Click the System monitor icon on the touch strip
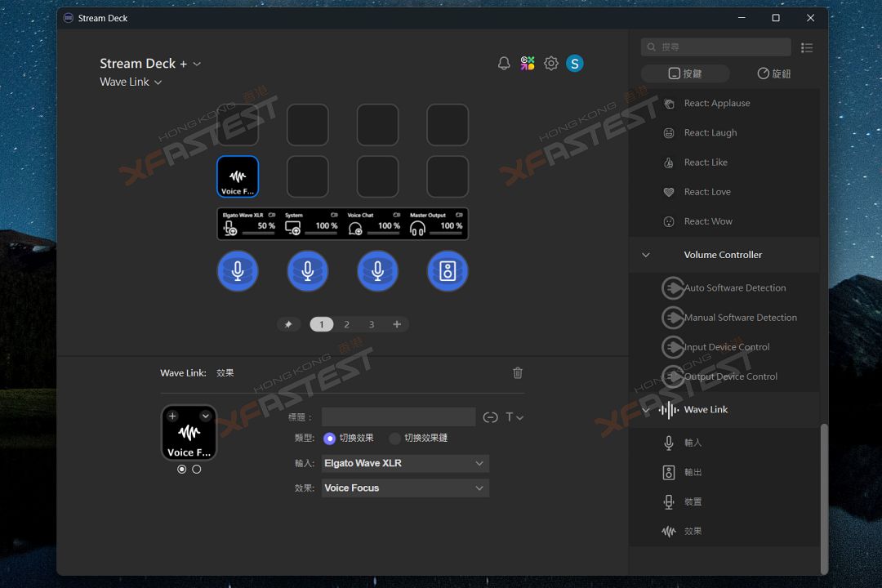 pos(292,228)
